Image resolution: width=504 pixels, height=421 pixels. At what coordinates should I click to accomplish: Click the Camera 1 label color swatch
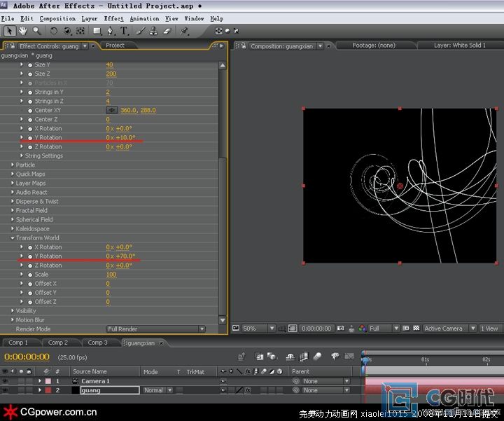coord(48,381)
